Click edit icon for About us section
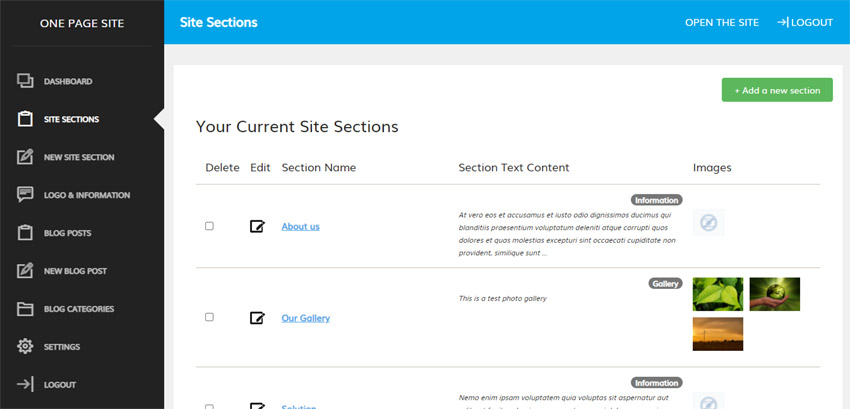Viewport: 850px width, 409px height. (x=257, y=226)
